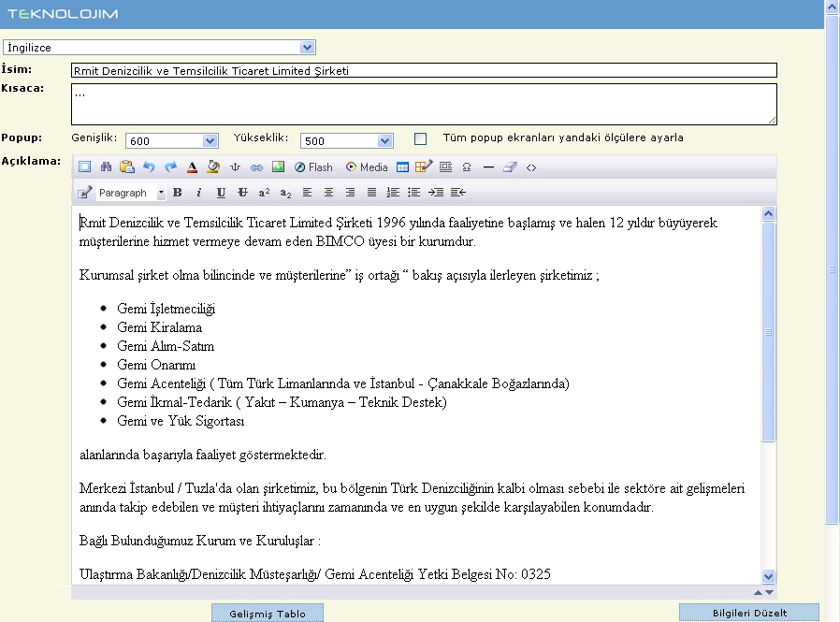Click the small down triangle below the editor

769,592
